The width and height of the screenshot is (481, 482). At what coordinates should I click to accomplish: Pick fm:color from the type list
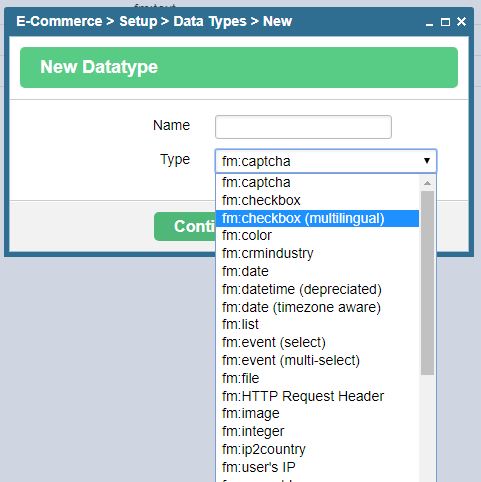(317, 236)
